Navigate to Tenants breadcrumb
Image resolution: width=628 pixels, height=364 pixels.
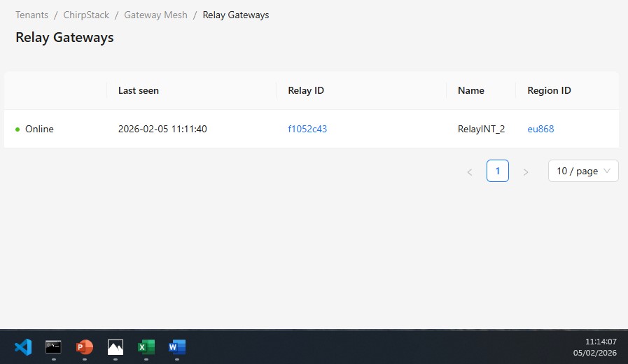click(x=32, y=15)
